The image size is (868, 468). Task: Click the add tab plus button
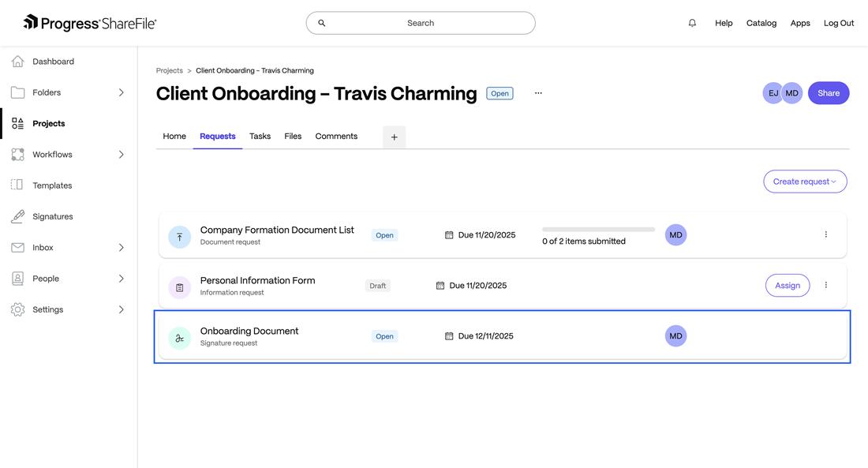click(394, 137)
